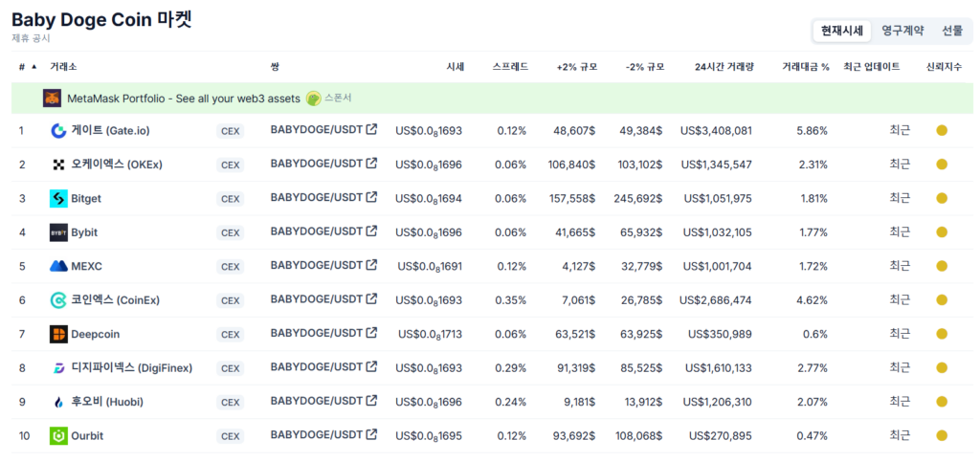Open external link icon in Bitget row
This screenshot has width=980, height=462.
tap(372, 197)
